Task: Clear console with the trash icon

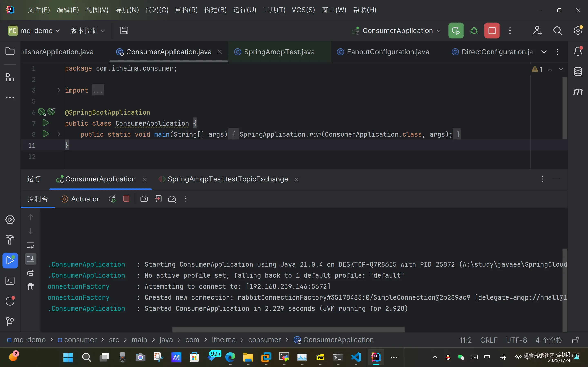Action: pos(31,287)
